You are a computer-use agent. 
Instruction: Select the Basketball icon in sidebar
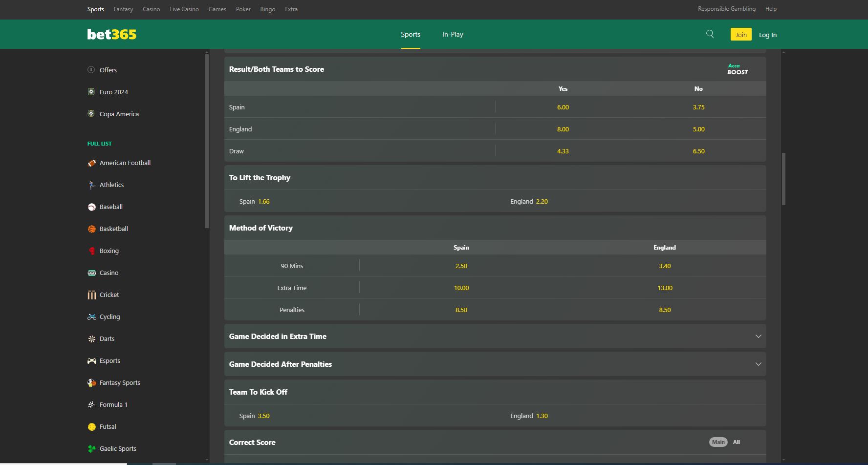tap(91, 229)
